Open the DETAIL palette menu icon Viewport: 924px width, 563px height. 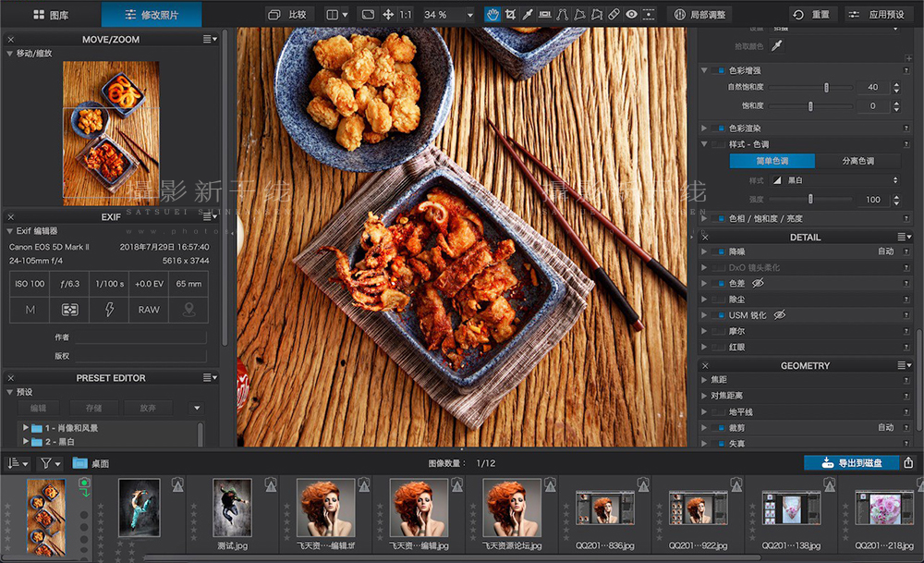tap(905, 237)
